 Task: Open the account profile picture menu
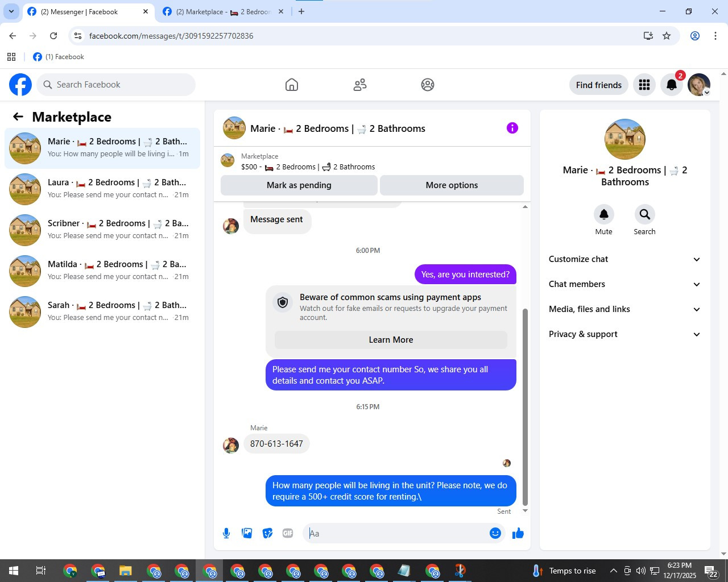coord(699,85)
